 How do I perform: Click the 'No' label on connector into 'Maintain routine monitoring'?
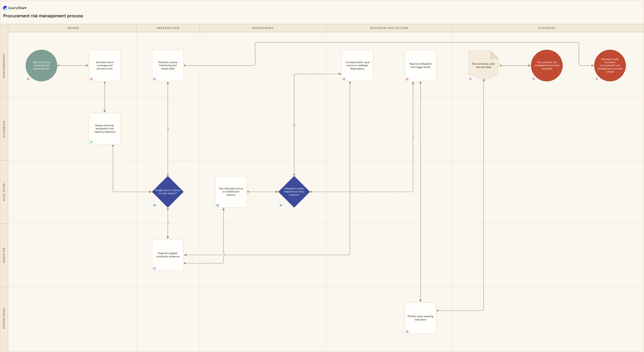pos(168,129)
